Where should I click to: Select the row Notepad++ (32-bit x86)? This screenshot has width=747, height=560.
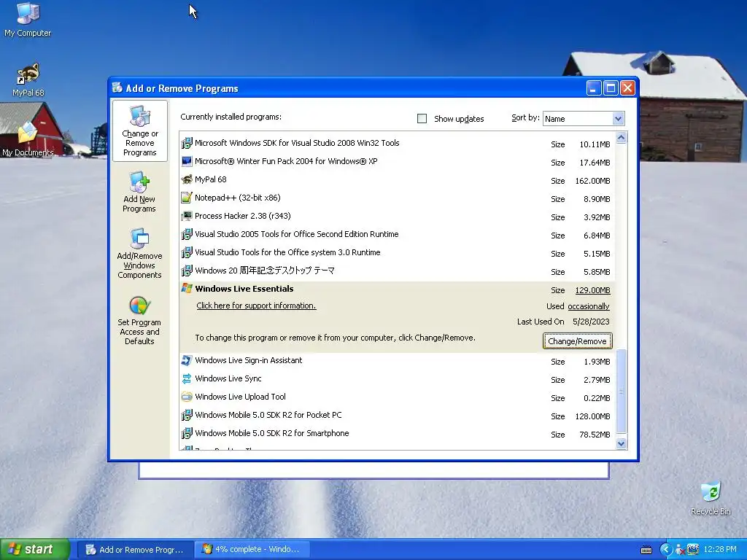click(397, 198)
